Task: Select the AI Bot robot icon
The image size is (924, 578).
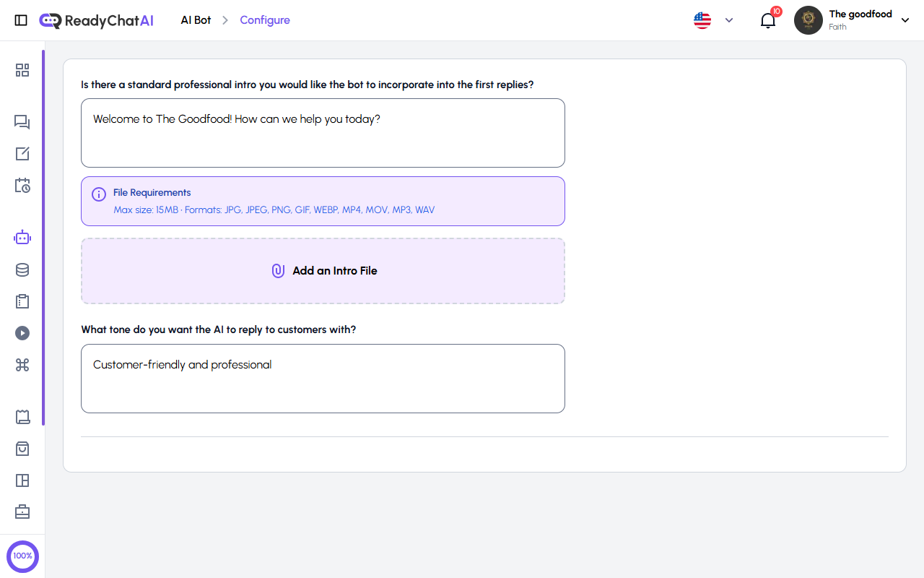Action: point(22,237)
